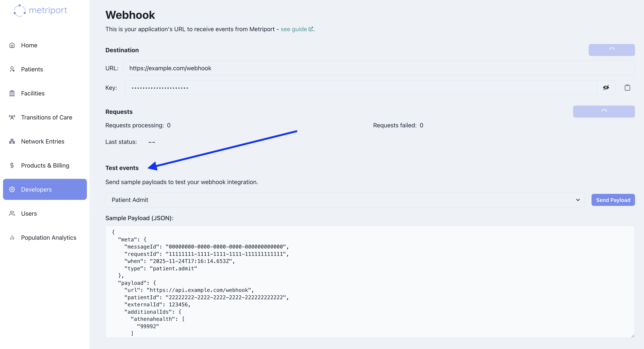Click the dropdown chevron arrow
The height and width of the screenshot is (349, 644).
point(578,200)
